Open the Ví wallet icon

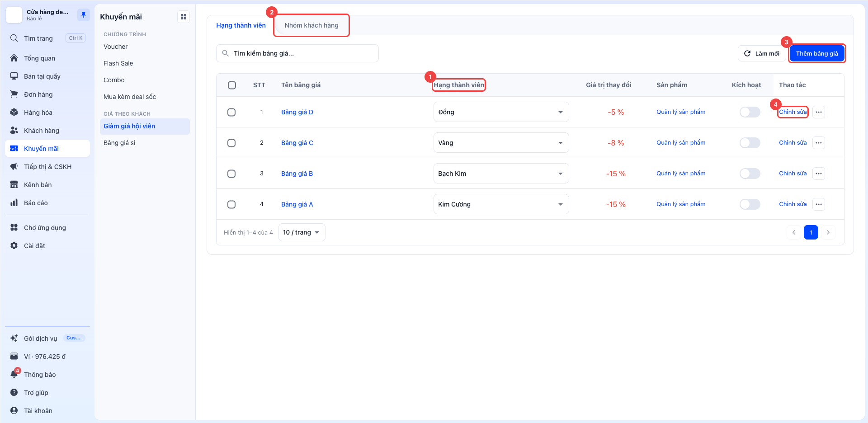pos(14,357)
